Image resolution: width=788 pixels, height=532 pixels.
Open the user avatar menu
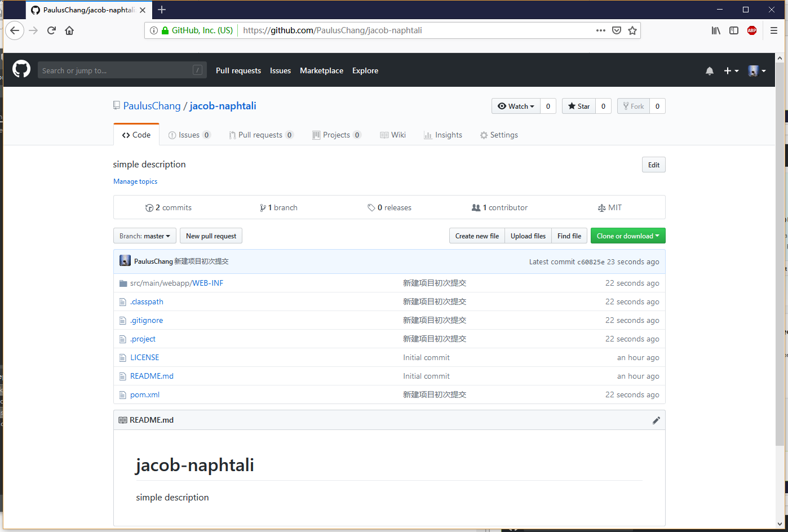757,70
